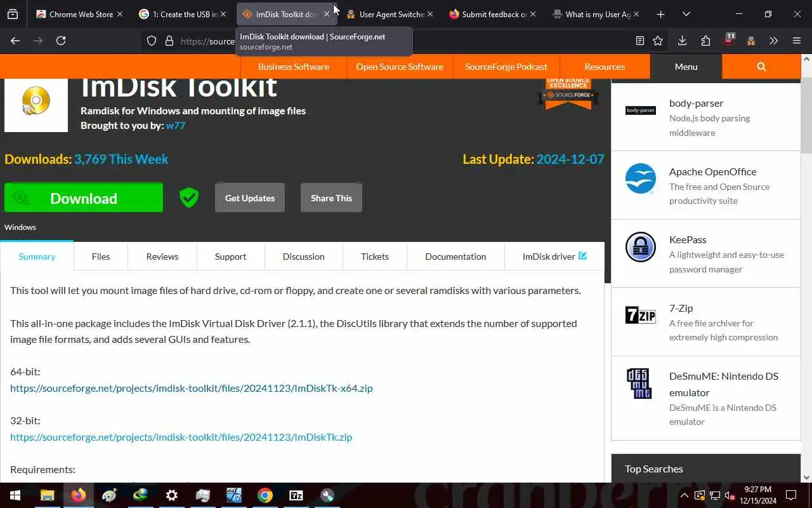Open SourceForge Podcast menu item
The width and height of the screenshot is (812, 508).
point(506,67)
